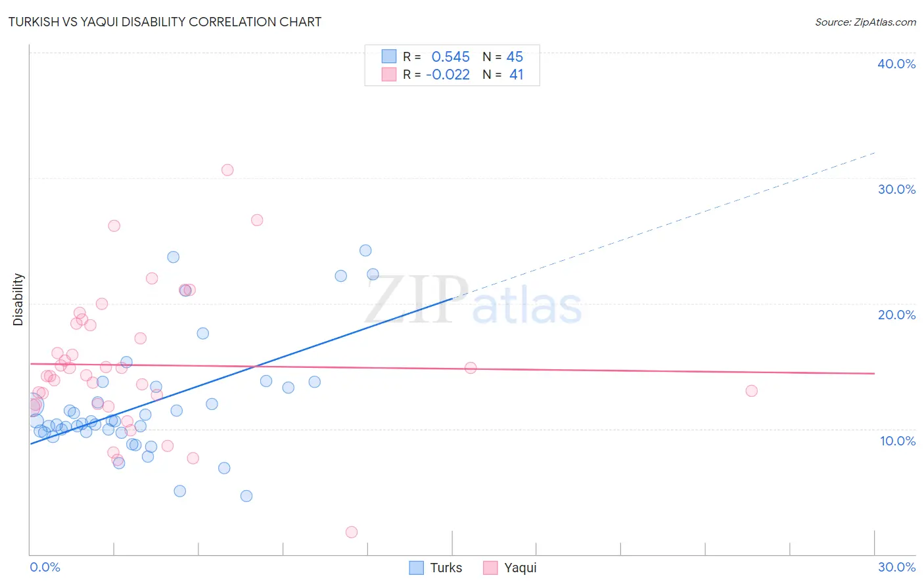Click the lowest pink point near the x-axis

pos(352,532)
